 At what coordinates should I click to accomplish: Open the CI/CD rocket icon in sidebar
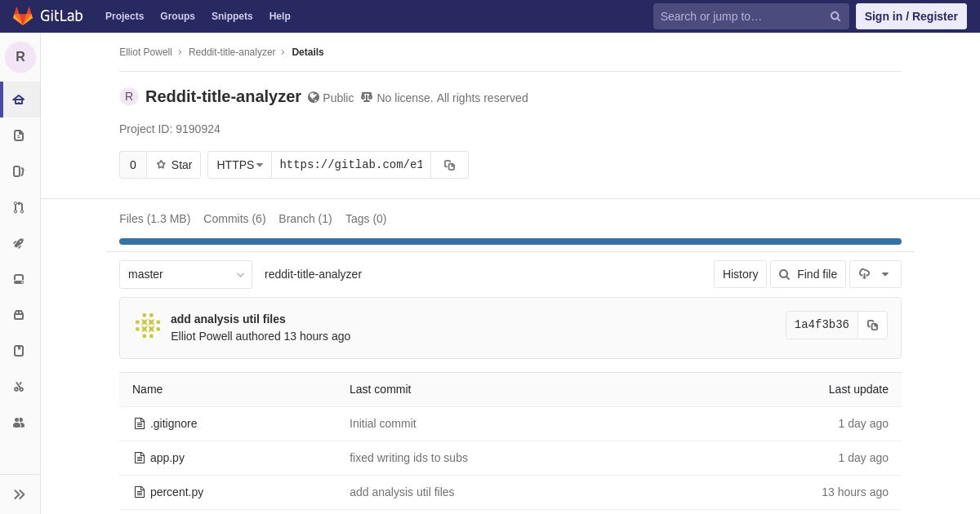click(x=19, y=243)
